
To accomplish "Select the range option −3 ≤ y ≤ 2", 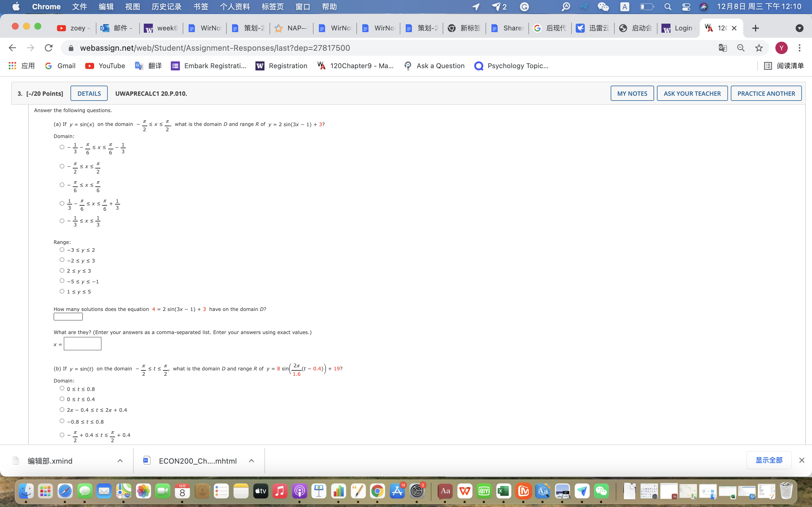I will tap(62, 249).
